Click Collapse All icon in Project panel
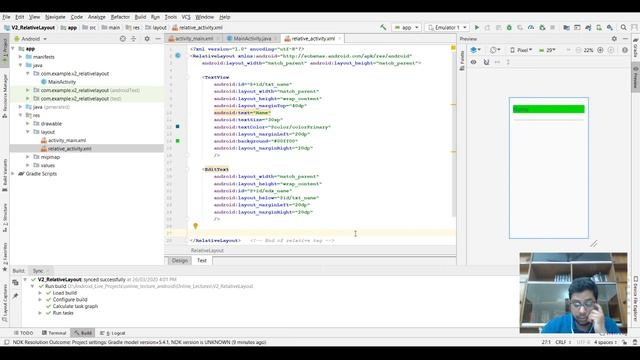Image resolution: width=640 pixels, height=360 pixels. point(133,39)
